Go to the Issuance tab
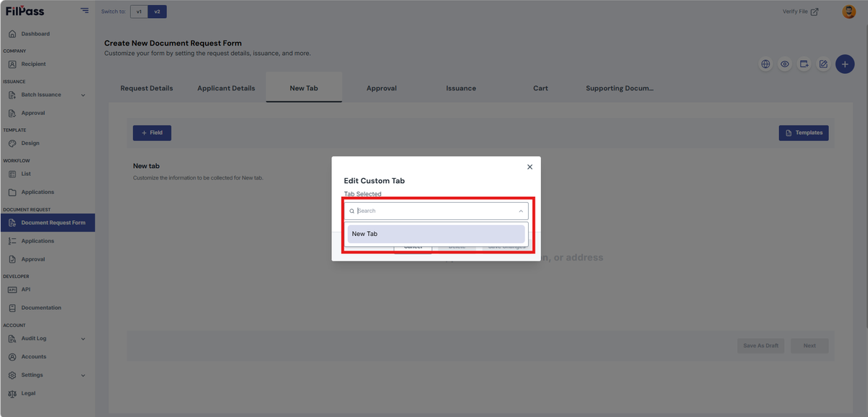The width and height of the screenshot is (868, 417). 461,88
